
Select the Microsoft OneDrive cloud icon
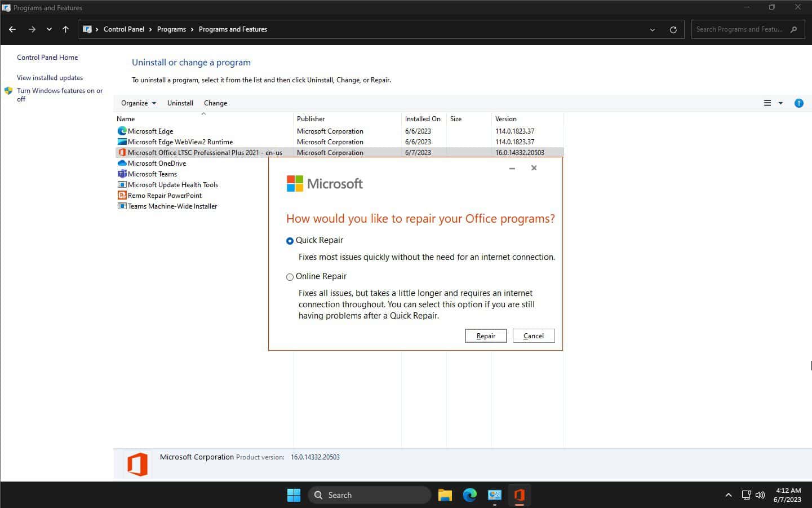tap(122, 163)
